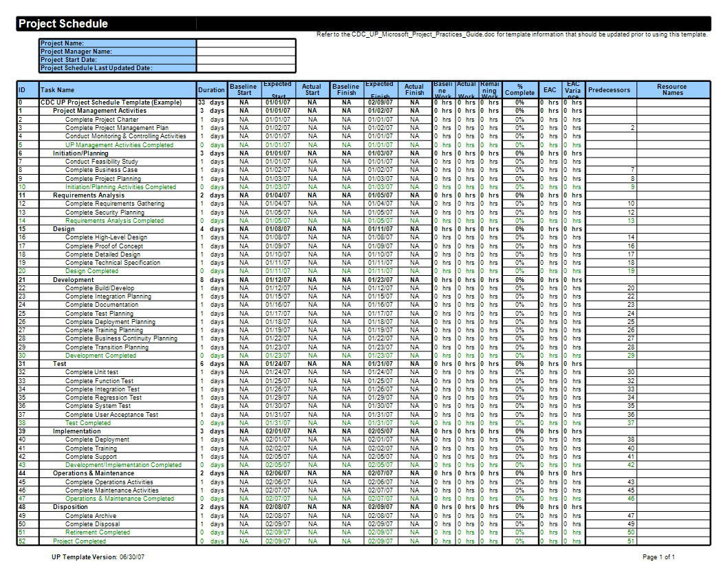Select "Conduct Monitoring & Controlling Activities" task
Screen dimensions: 728x562
(x=126, y=136)
